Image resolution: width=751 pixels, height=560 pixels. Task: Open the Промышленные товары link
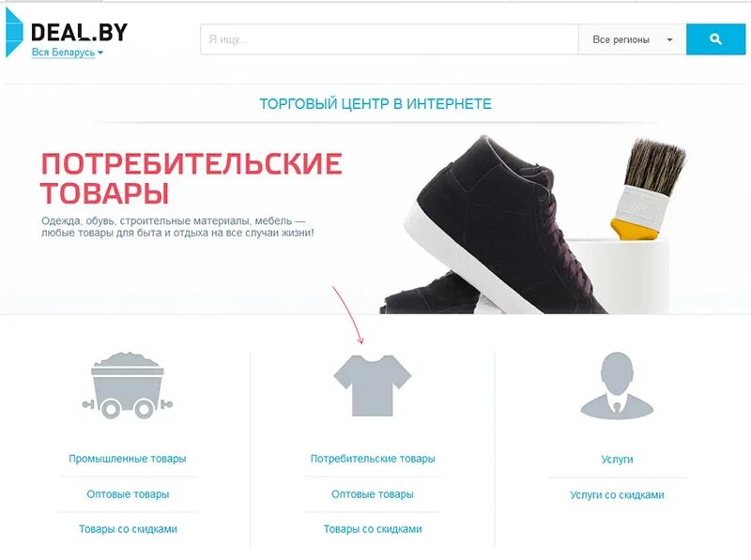point(128,459)
